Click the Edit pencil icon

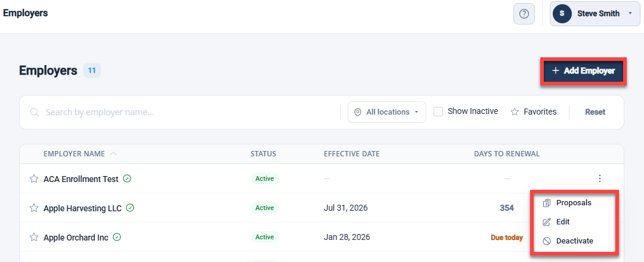(x=547, y=222)
